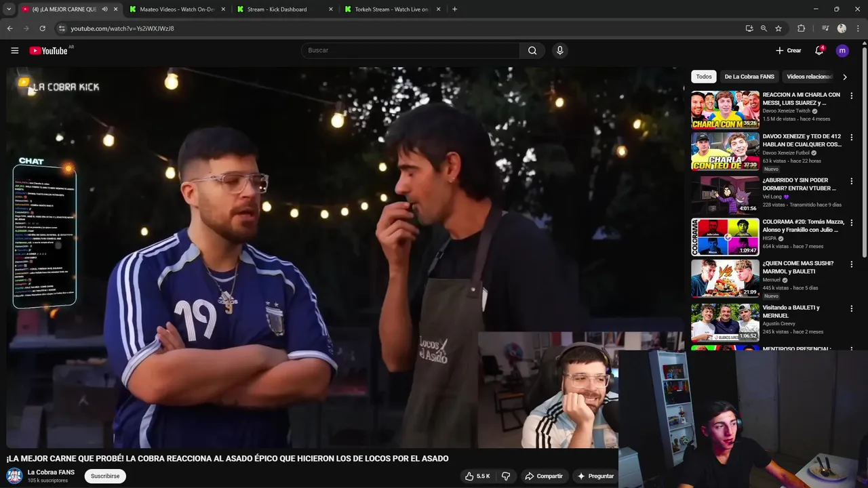Open options for 'ABURRIDO Y SIN PODER DORMIR' video
Screen dimensions: 868x488
point(852,181)
